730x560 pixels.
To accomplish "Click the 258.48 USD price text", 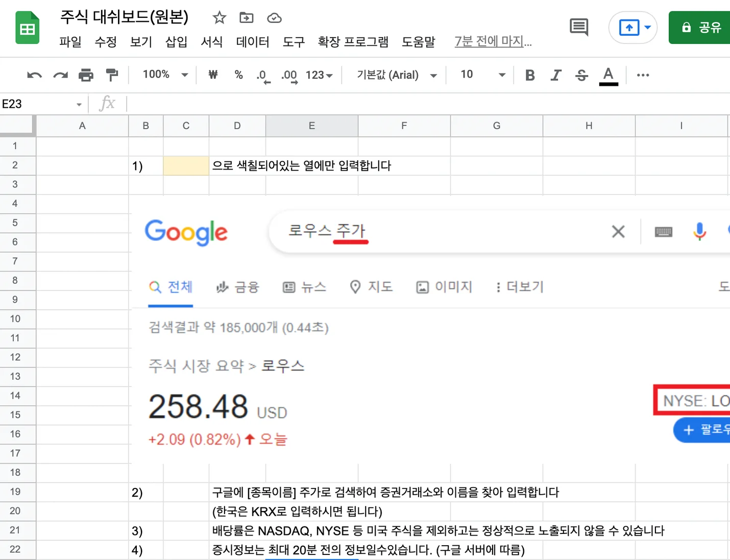I will (217, 407).
